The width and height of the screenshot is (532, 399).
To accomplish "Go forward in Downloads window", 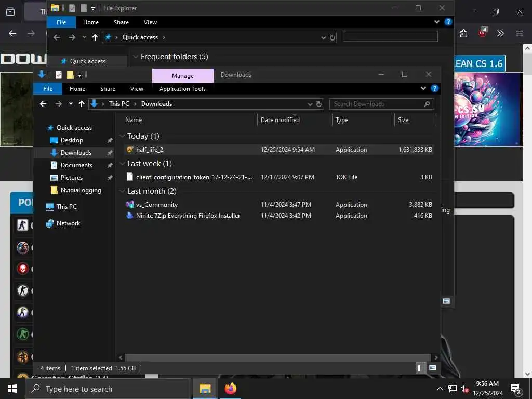I will pos(58,104).
